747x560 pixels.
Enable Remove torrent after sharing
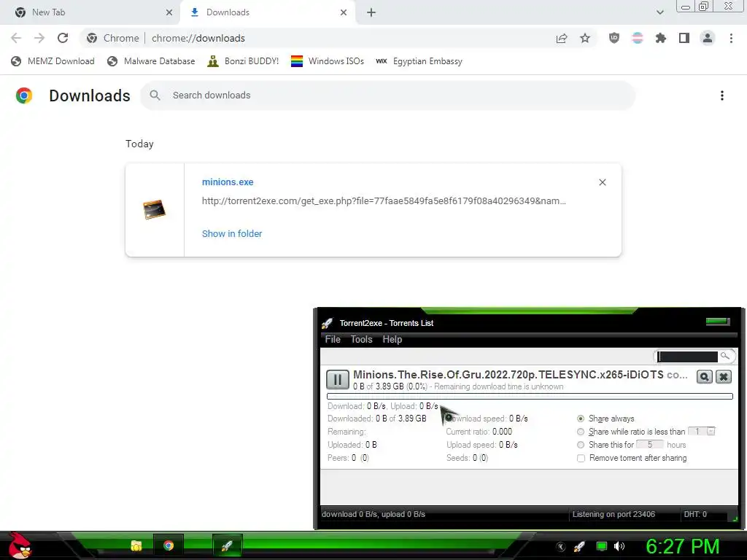coord(581,458)
